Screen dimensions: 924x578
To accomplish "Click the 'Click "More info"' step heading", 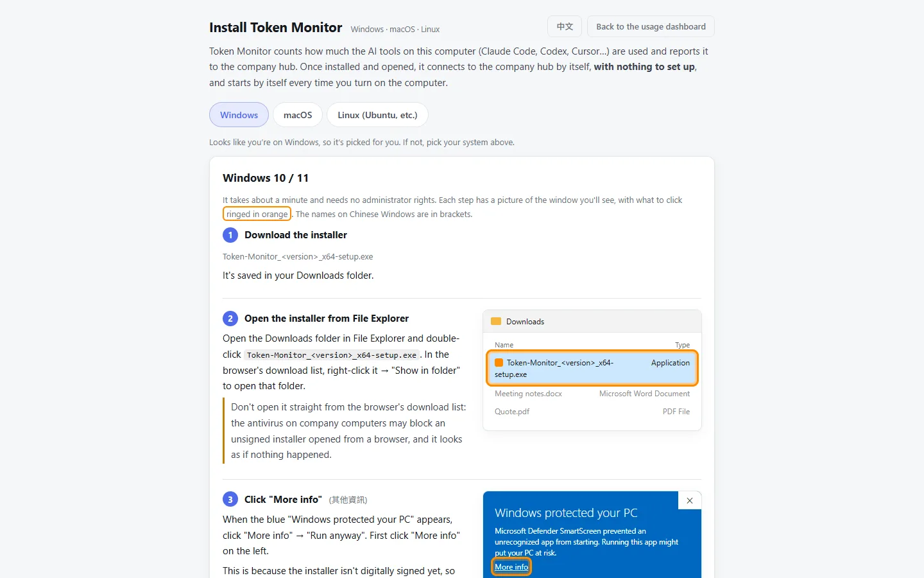I will pyautogui.click(x=283, y=500).
